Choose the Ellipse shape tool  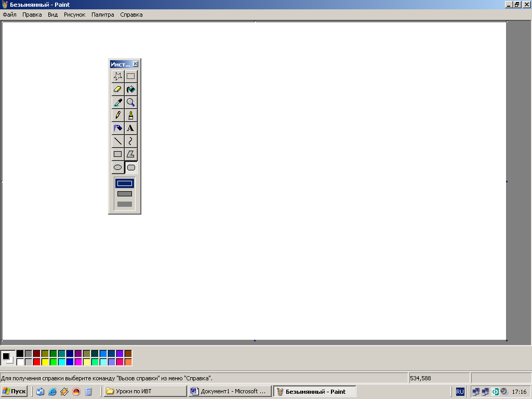(x=118, y=167)
